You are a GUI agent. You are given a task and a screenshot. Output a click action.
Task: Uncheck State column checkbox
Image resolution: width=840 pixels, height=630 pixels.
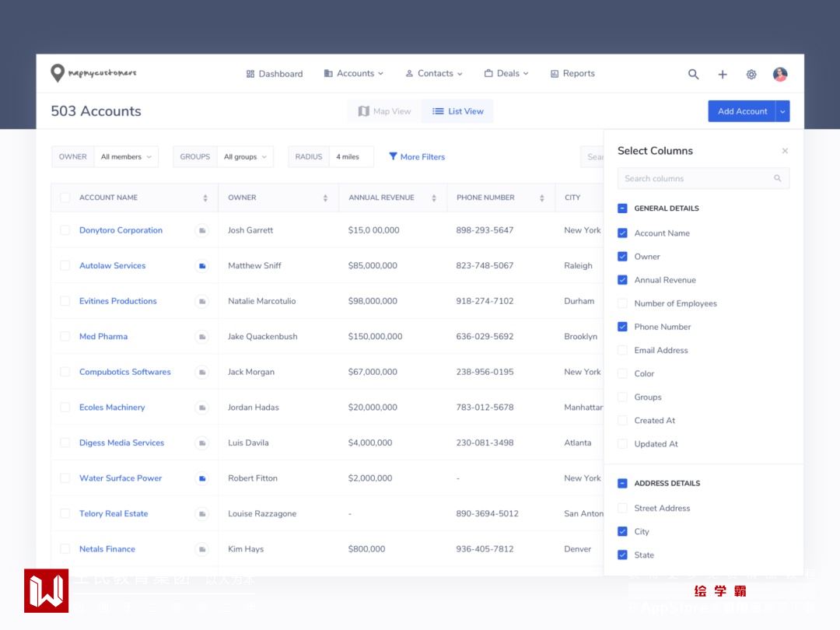click(622, 555)
